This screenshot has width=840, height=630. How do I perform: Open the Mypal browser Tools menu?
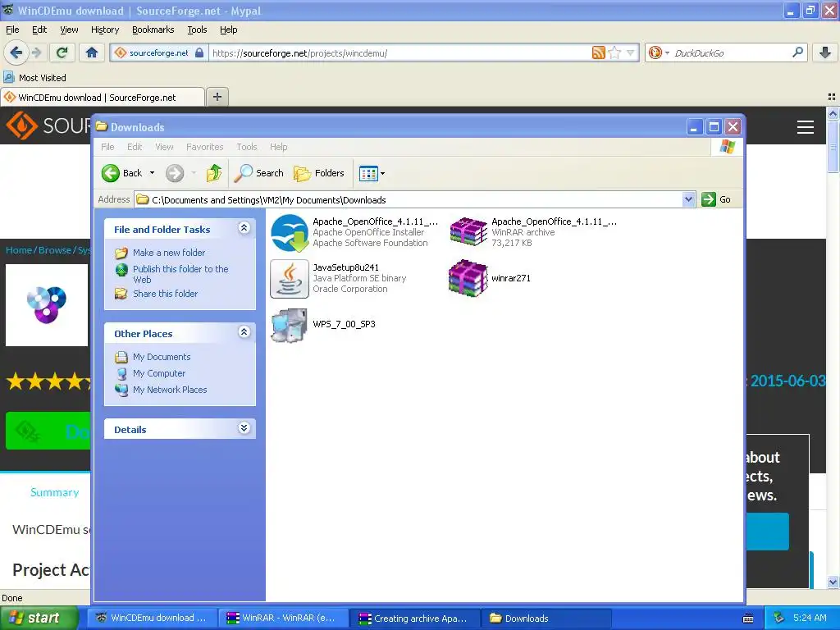(197, 30)
